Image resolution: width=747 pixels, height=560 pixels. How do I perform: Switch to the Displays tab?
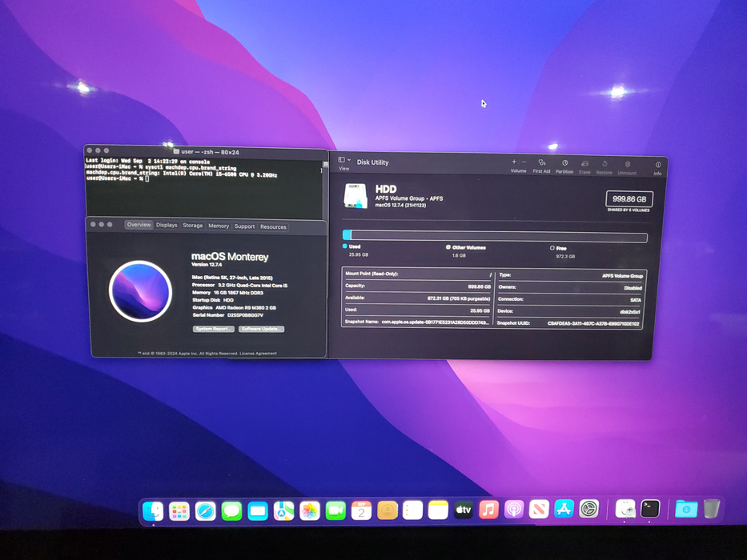[167, 226]
